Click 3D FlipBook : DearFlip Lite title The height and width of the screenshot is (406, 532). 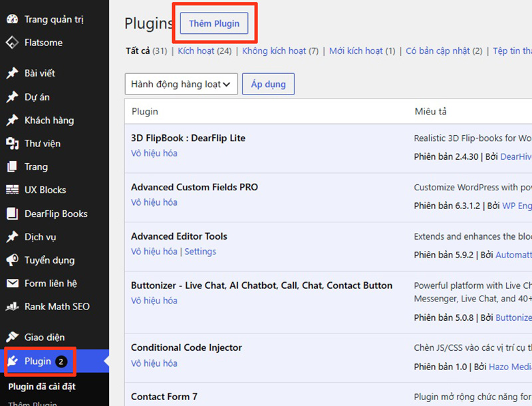[x=188, y=138]
